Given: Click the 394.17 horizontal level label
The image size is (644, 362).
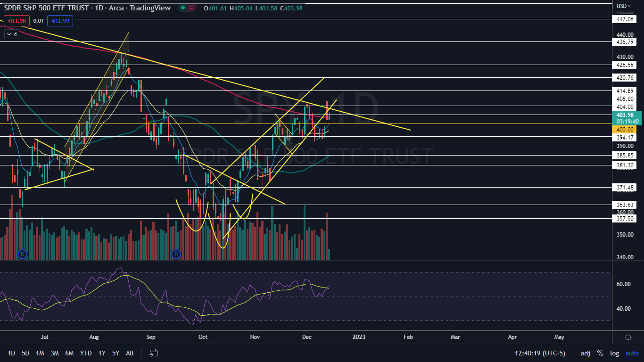Looking at the screenshot, I should [x=625, y=137].
